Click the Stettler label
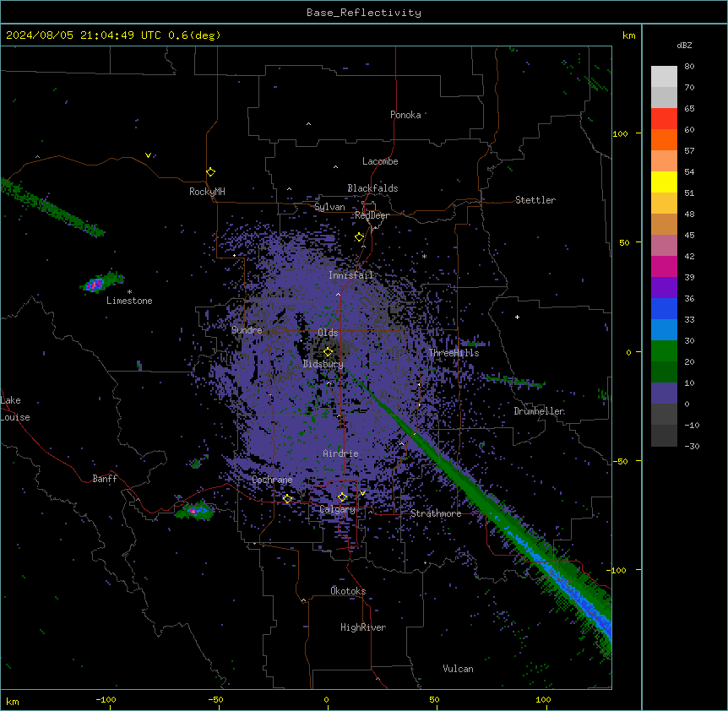The width and height of the screenshot is (728, 711). coord(535,200)
